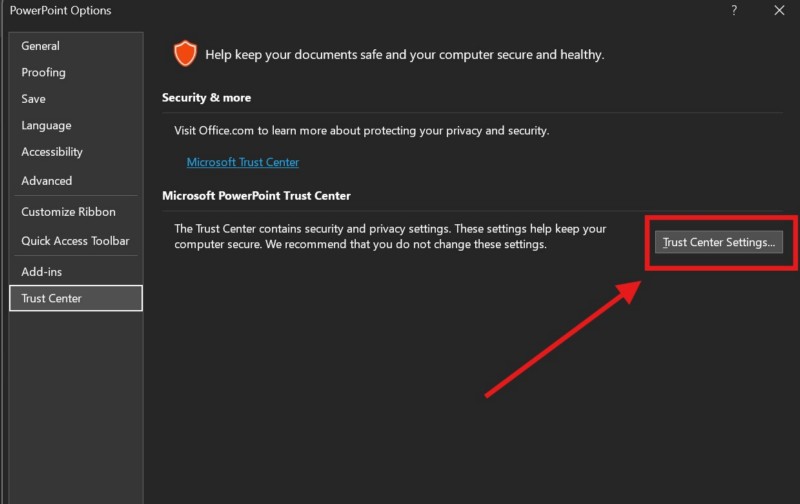Image resolution: width=800 pixels, height=504 pixels.
Task: Select the Trust Center sidebar item
Action: [52, 298]
